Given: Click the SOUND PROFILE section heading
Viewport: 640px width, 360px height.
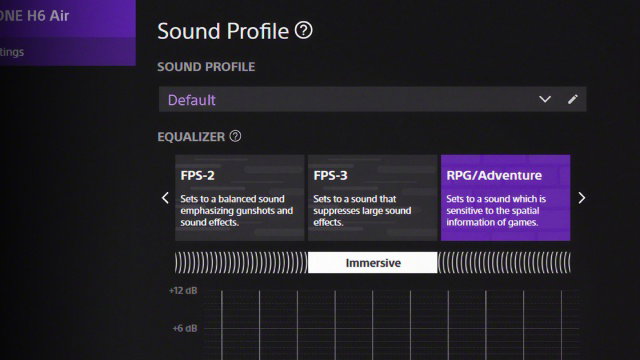Looking at the screenshot, I should (x=206, y=67).
